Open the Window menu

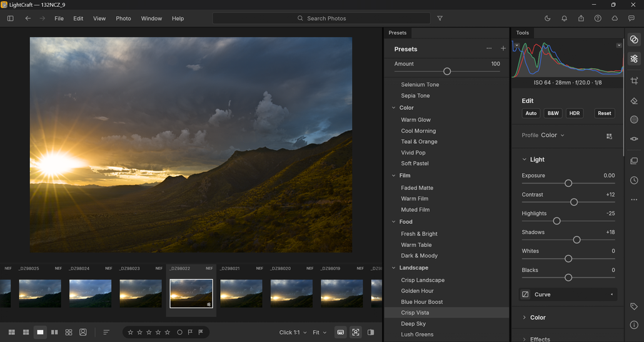(151, 19)
